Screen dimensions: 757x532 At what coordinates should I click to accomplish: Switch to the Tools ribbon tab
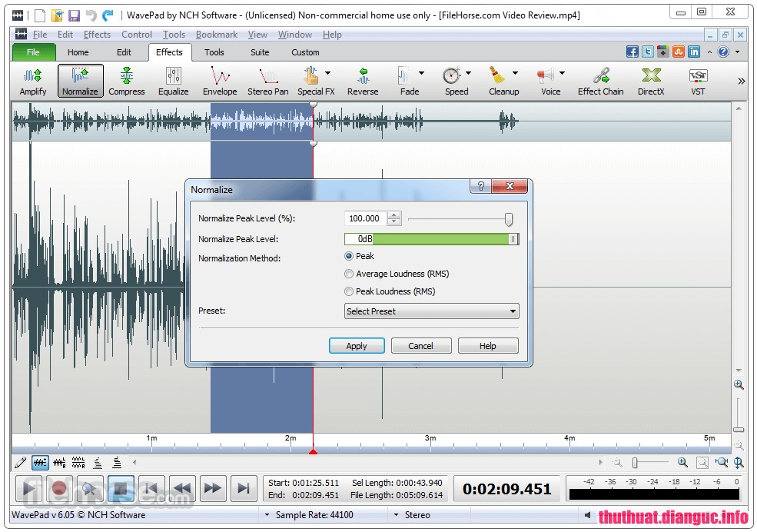point(214,52)
